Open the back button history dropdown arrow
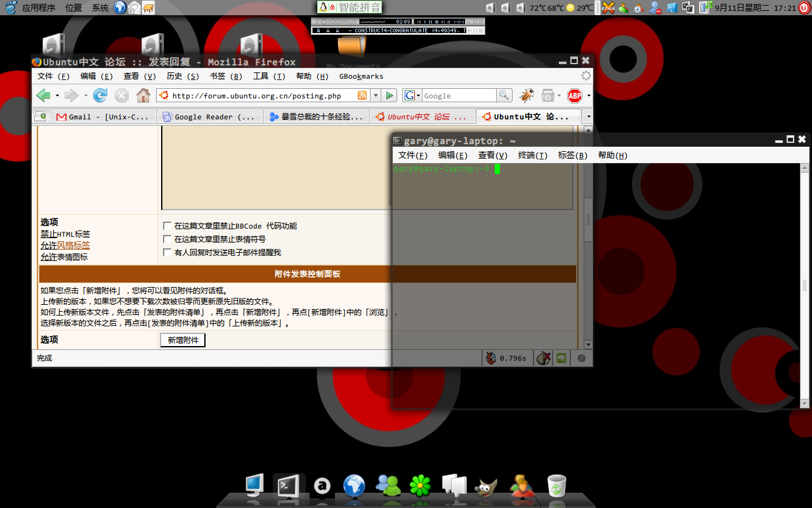Image resolution: width=812 pixels, height=508 pixels. [x=57, y=96]
